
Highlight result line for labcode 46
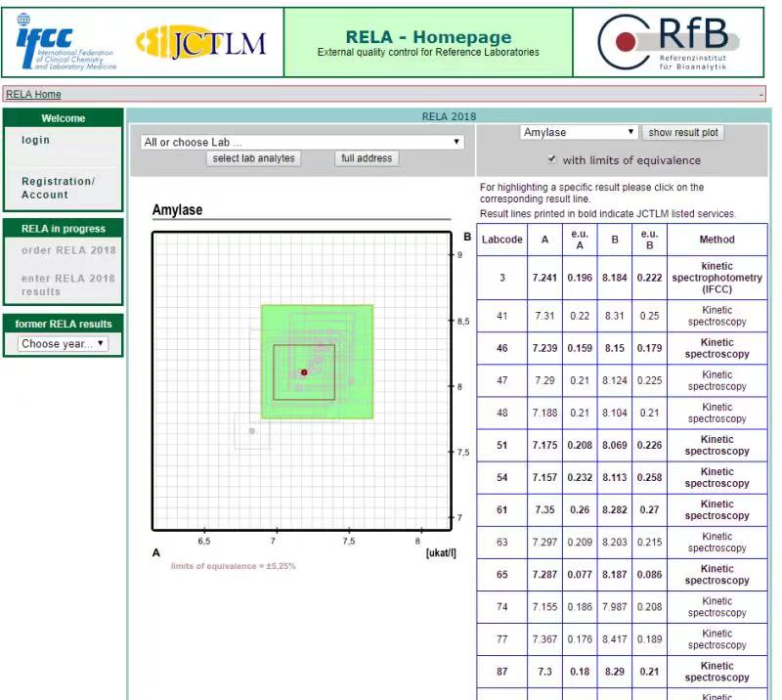pos(622,348)
